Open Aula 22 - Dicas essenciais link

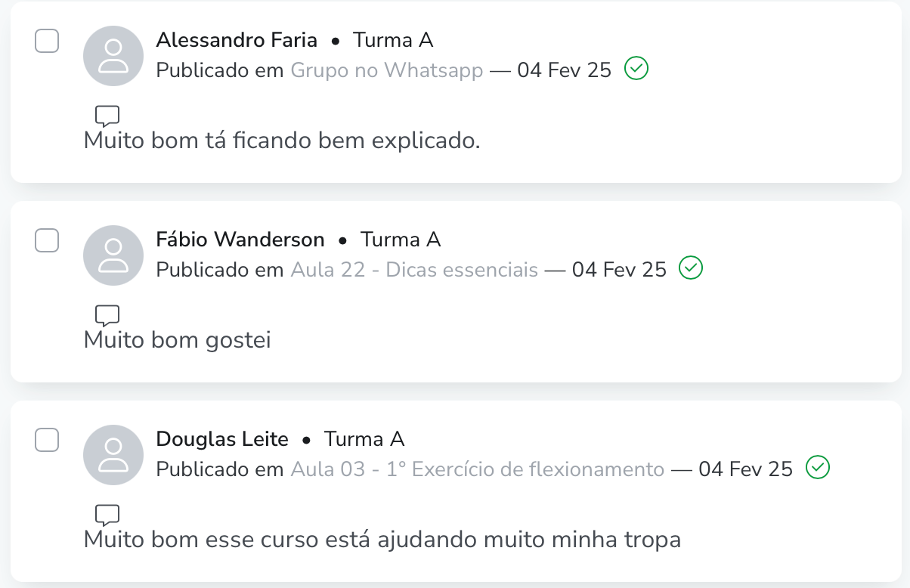tap(414, 270)
